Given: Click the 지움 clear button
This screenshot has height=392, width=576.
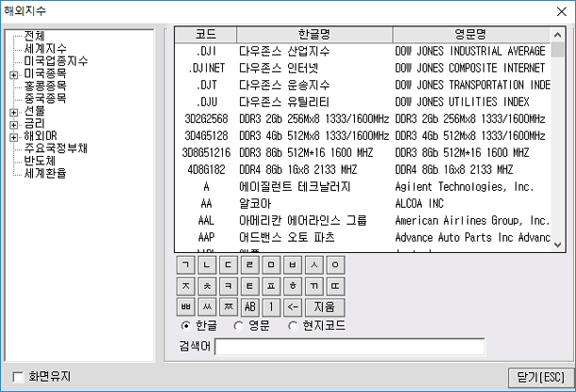Looking at the screenshot, I should click(325, 308).
